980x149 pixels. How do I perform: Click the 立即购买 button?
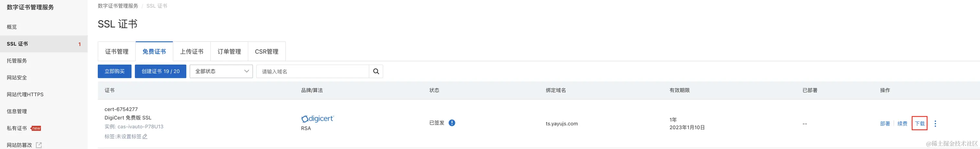click(x=114, y=71)
